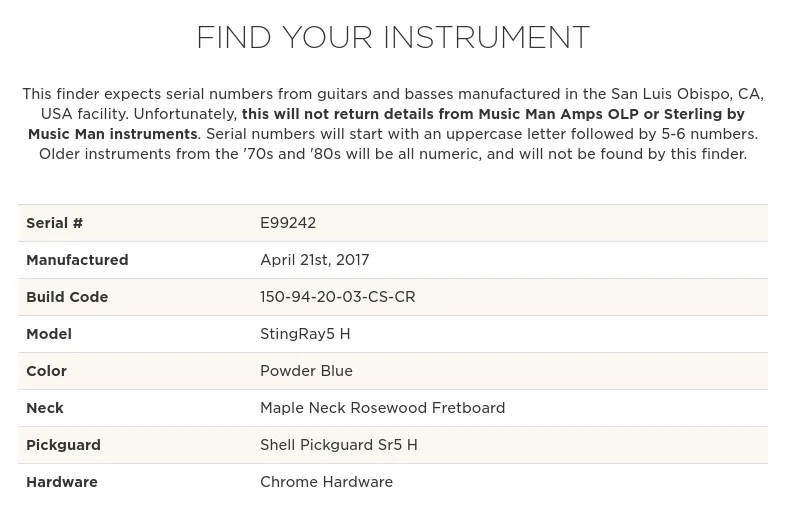This screenshot has height=510, width=791.
Task: Click the FIND YOUR INSTRUMENT heading
Action: 392,38
